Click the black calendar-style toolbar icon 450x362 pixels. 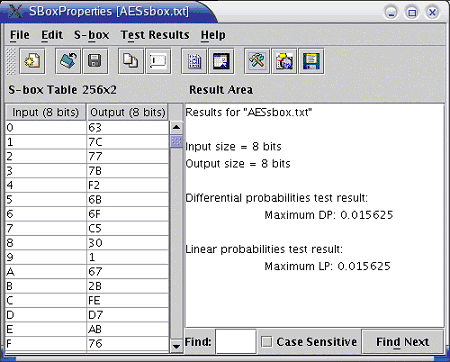[x=221, y=61]
